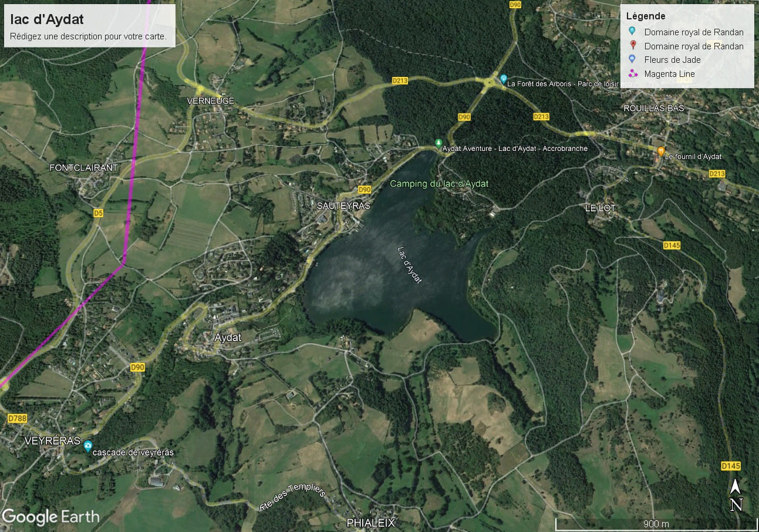Click the north arrow compass icon

tap(736, 496)
